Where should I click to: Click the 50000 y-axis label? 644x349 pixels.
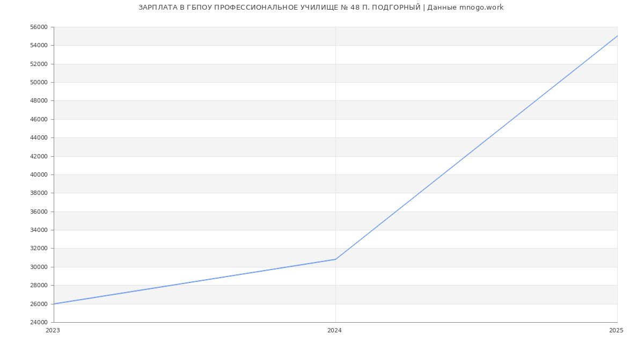tap(39, 82)
